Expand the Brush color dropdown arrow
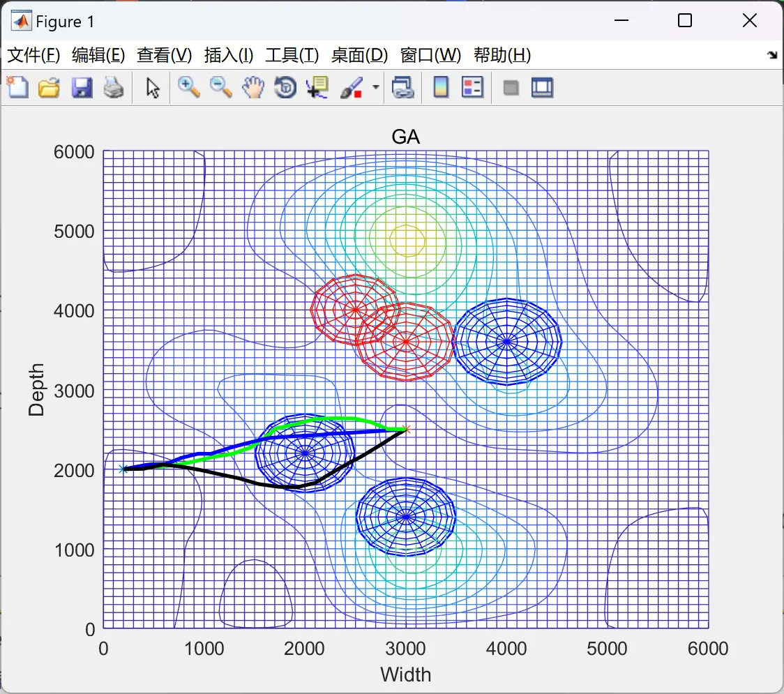 tap(376, 87)
